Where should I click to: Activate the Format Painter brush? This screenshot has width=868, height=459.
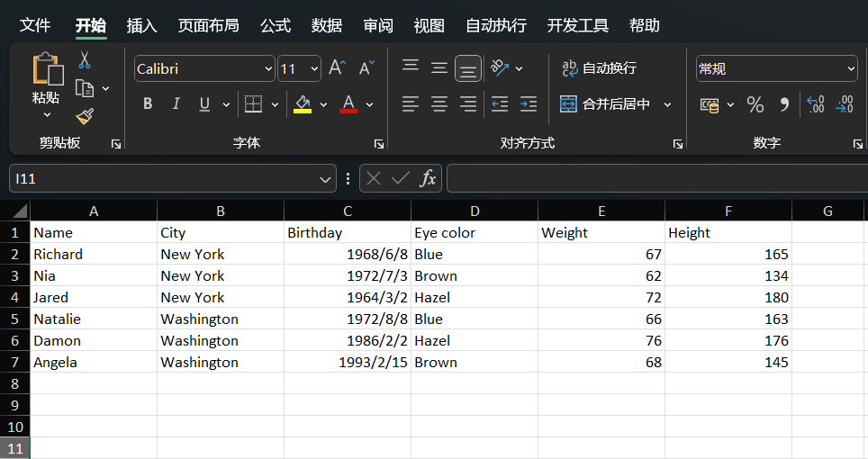coord(85,116)
